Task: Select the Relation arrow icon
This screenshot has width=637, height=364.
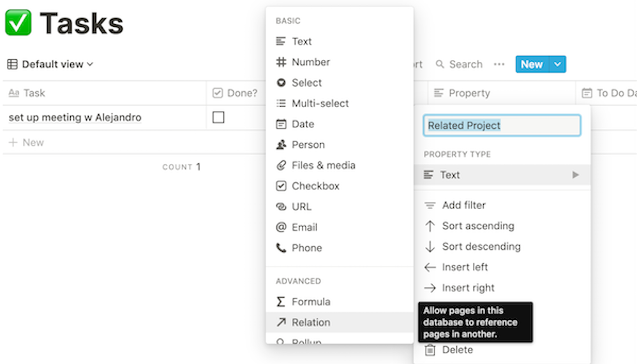Action: [x=281, y=323]
